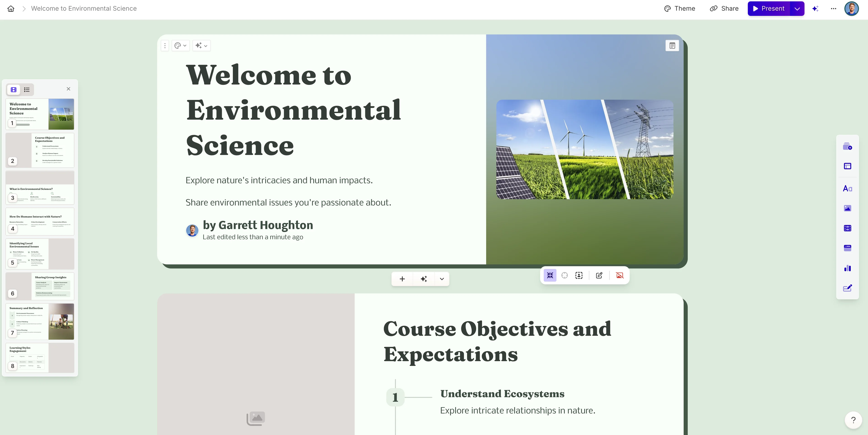Viewport: 868px width, 435px height.
Task: Click the Present button
Action: [x=769, y=8]
